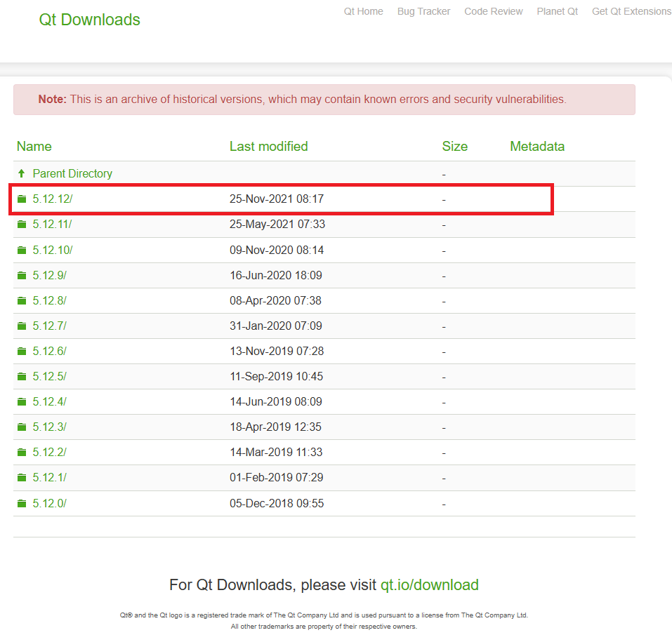
Task: Click the folder icon beside 5.12.8/
Action: click(22, 300)
